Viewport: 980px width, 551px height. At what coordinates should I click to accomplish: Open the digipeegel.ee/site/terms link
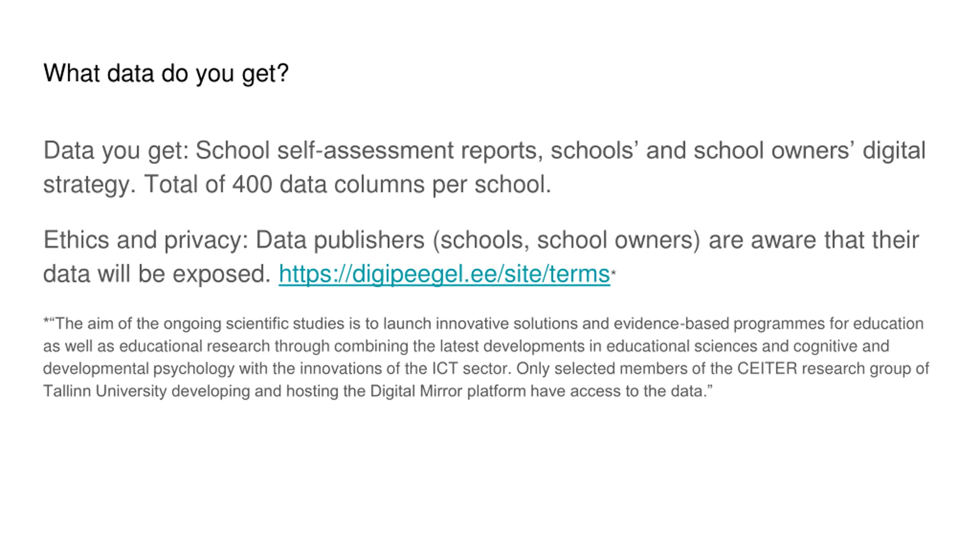[x=444, y=274]
